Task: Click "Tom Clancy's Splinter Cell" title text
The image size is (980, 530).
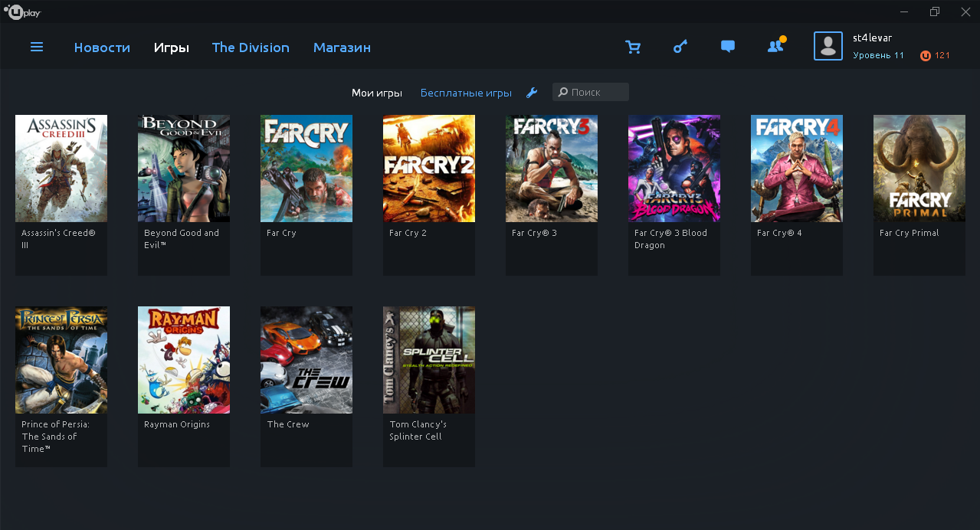Action: click(418, 430)
